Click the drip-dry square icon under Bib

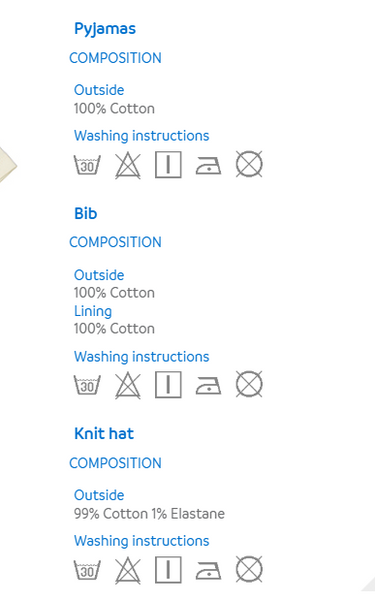[x=168, y=384]
